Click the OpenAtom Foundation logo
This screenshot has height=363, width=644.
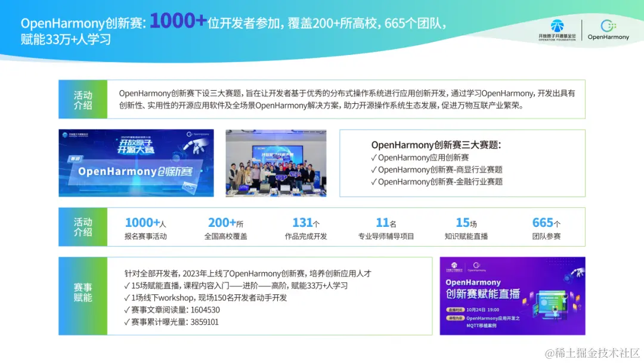(x=557, y=30)
